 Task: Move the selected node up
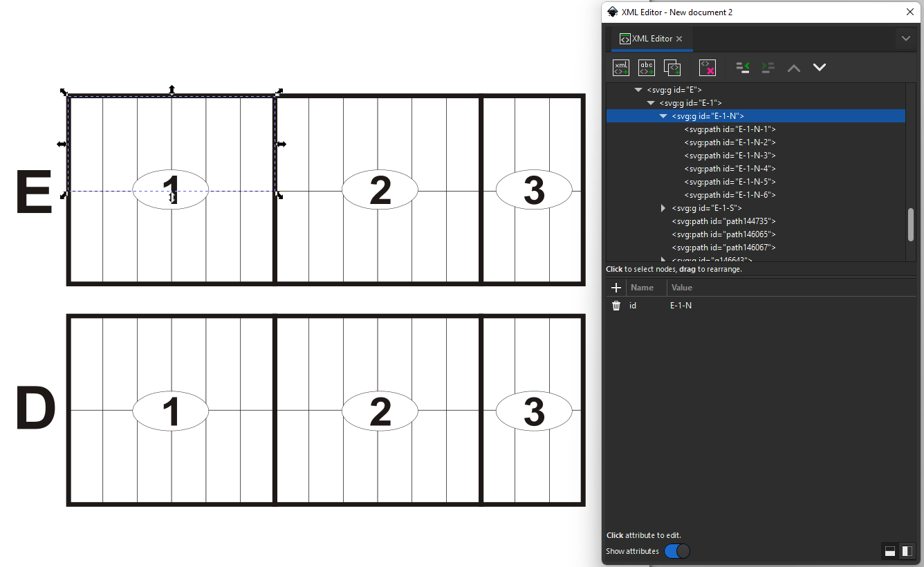[x=793, y=67]
